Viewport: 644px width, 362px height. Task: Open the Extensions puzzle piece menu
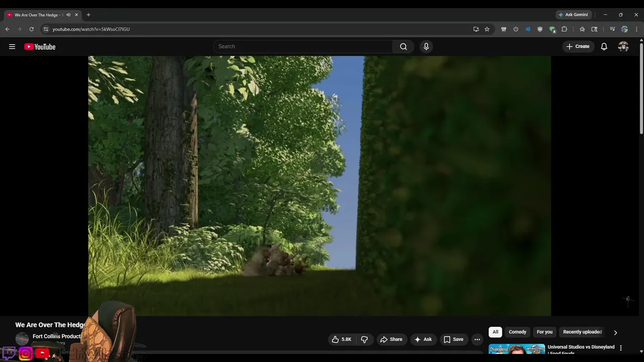(x=564, y=29)
